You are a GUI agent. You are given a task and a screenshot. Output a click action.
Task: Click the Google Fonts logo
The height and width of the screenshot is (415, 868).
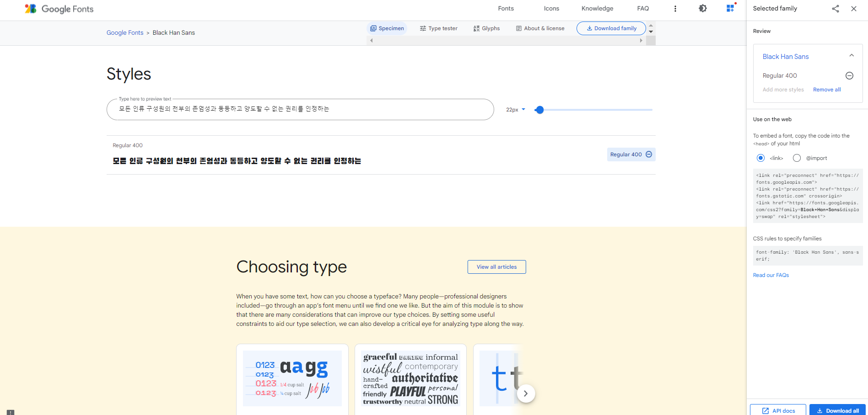pos(59,9)
